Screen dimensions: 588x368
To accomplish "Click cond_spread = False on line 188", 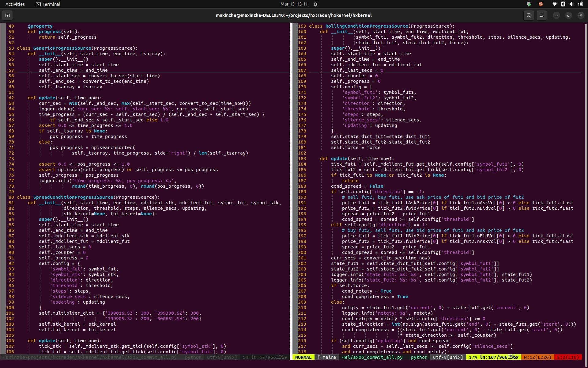I will pyautogui.click(x=357, y=186).
